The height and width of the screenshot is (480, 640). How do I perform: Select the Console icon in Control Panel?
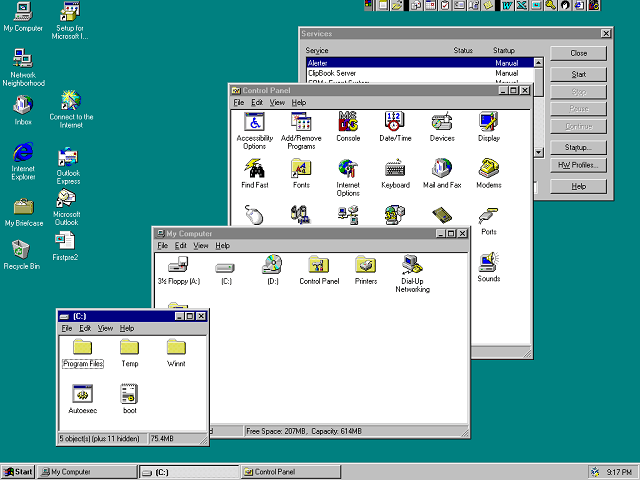pyautogui.click(x=348, y=127)
